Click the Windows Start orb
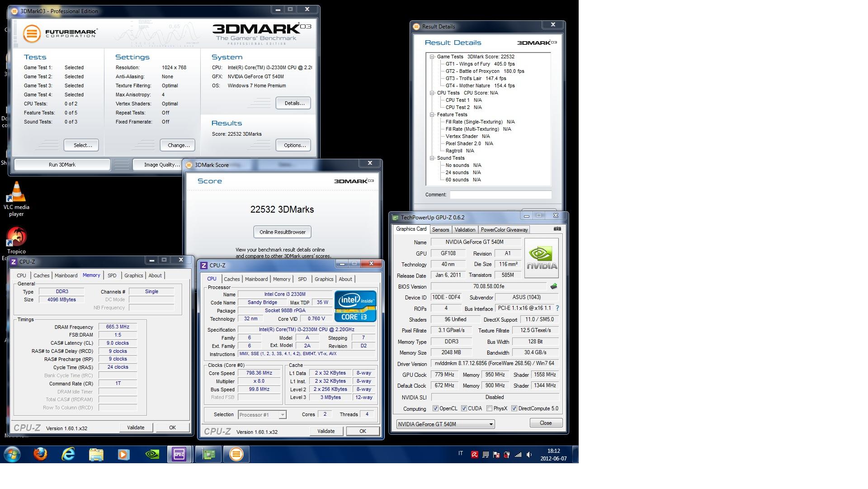Image resolution: width=868 pixels, height=489 pixels. (12, 454)
